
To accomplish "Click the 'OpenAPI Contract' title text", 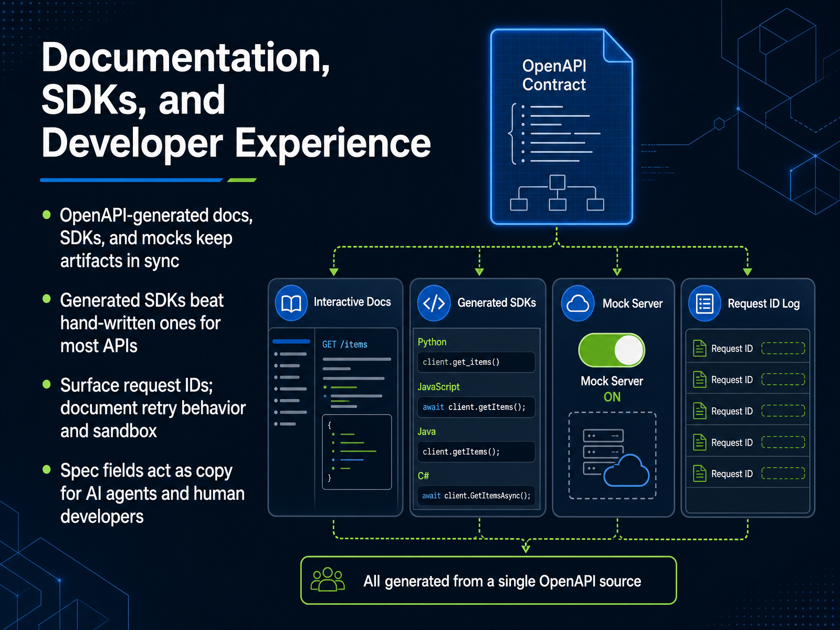I will click(x=554, y=75).
